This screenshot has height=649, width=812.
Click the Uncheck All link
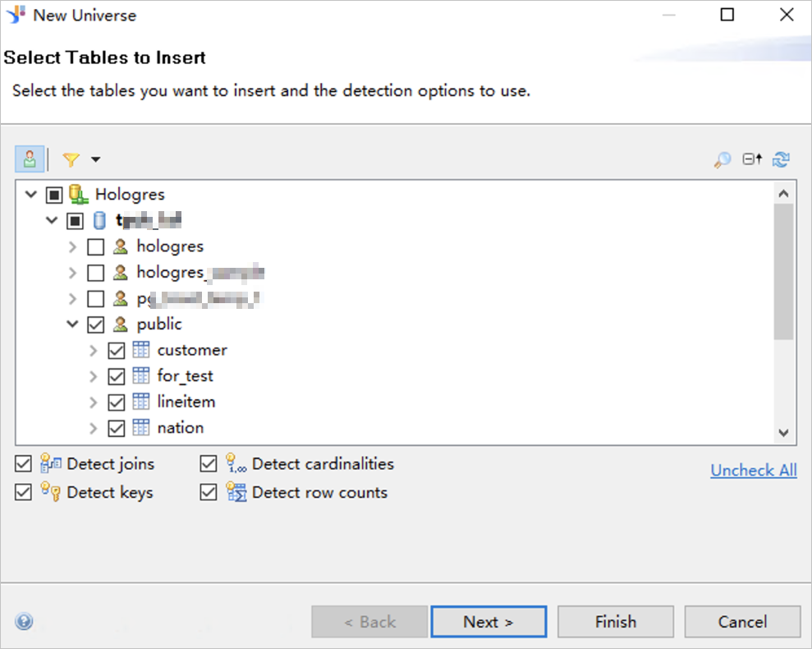753,471
